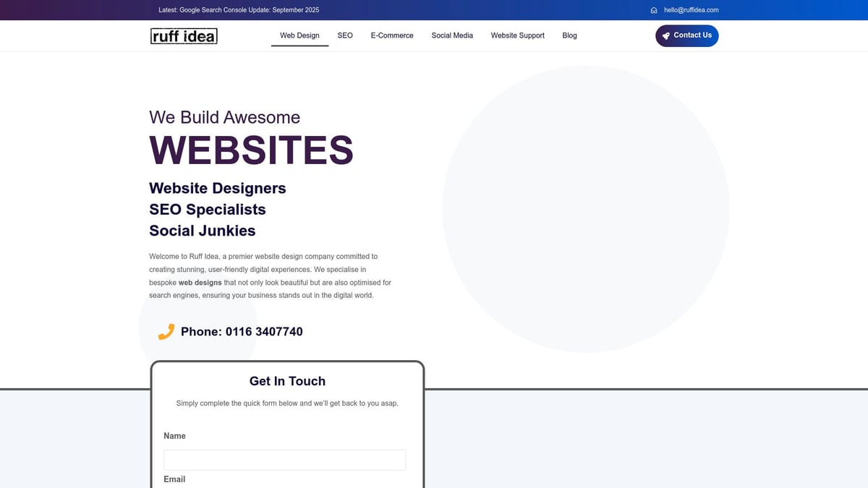The height and width of the screenshot is (488, 868).
Task: Click the Get In Touch form heading
Action: [x=286, y=381]
